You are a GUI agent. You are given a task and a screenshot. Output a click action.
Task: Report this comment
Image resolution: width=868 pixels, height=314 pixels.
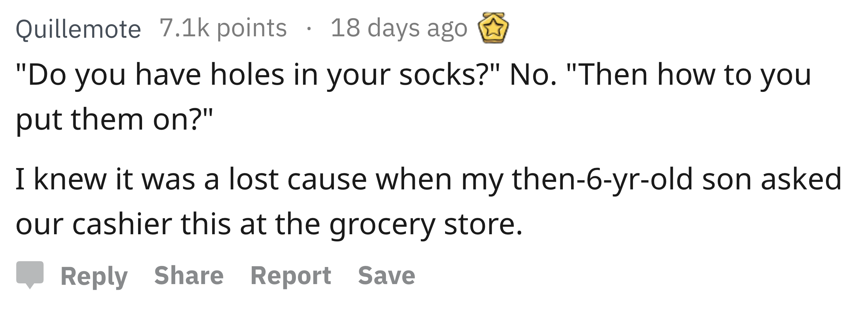(291, 276)
